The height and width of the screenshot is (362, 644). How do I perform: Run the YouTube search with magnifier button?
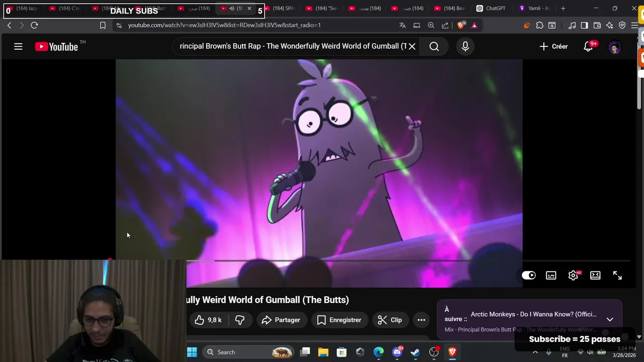click(434, 46)
